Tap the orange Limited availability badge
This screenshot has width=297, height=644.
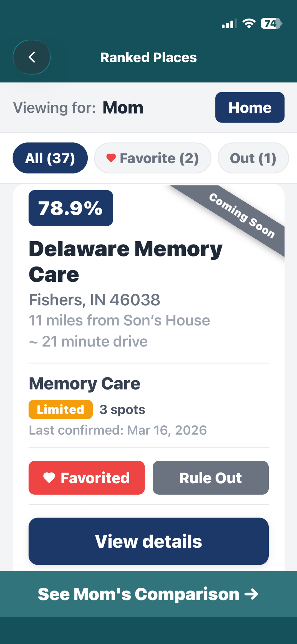[61, 410]
